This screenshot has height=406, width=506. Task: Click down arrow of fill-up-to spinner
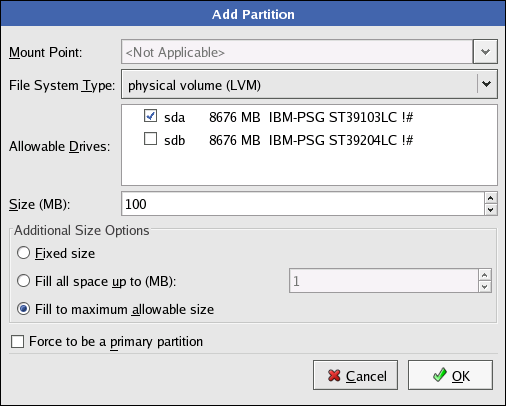485,287
